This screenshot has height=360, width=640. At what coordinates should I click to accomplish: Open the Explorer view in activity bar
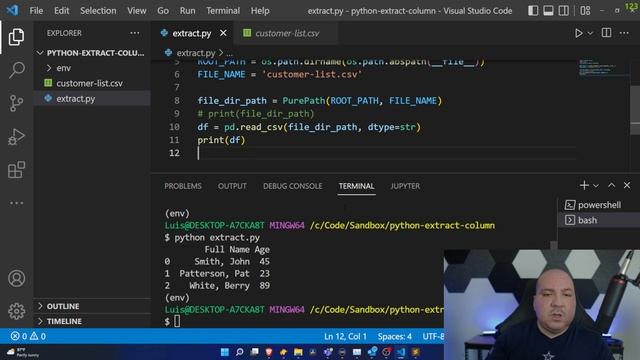[x=16, y=37]
